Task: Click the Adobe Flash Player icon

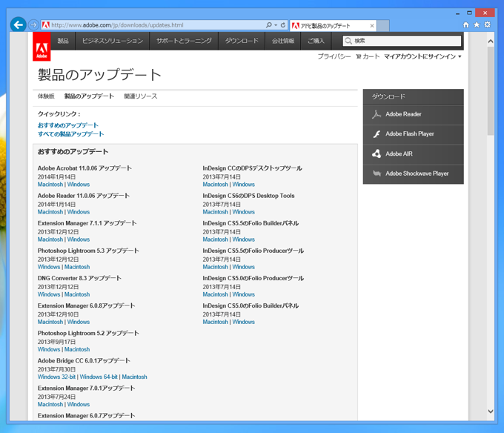Action: click(377, 133)
